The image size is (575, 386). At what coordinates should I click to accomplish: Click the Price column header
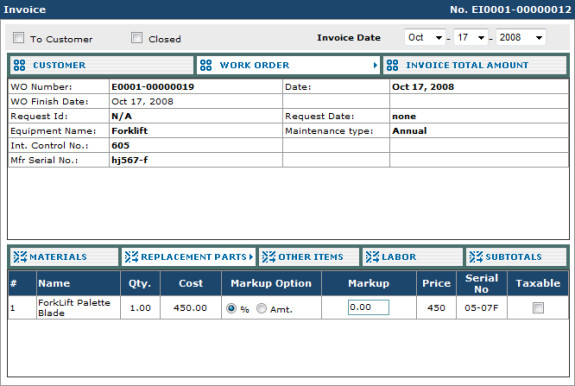point(436,283)
